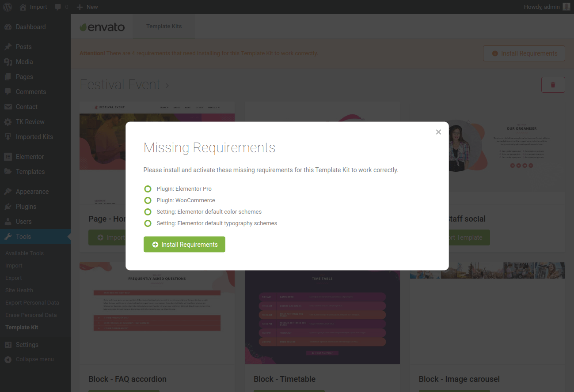Click the Posts pin icon
This screenshot has width=574, height=392.
[x=8, y=47]
